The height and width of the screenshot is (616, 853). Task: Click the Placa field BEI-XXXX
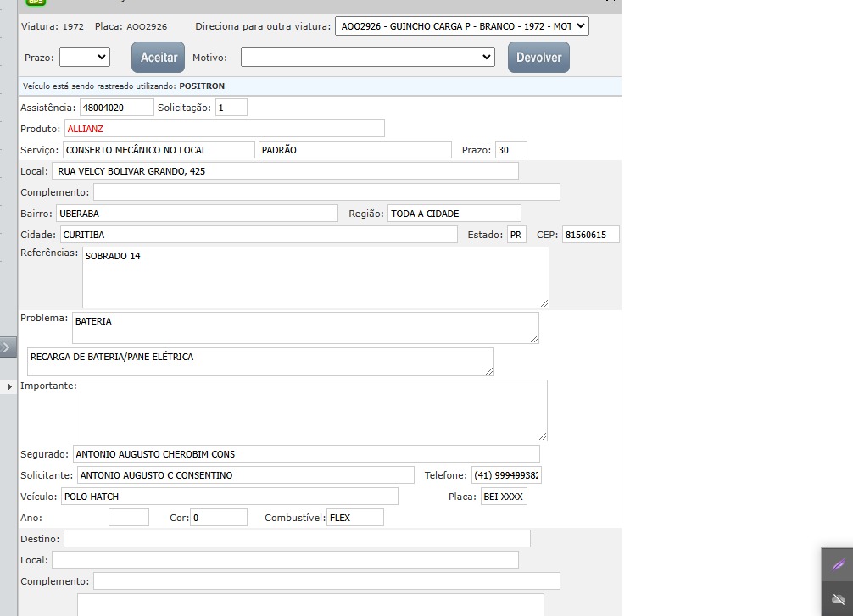(x=504, y=497)
